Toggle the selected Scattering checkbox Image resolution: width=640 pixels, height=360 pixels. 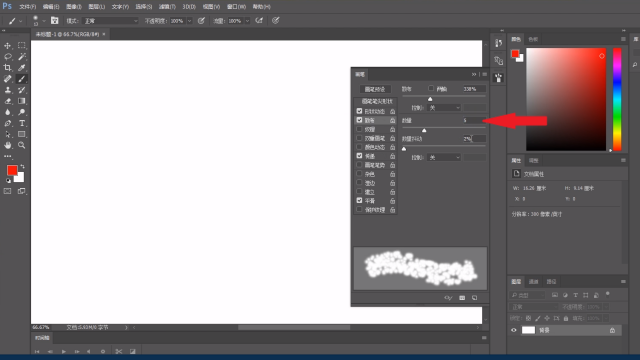[359, 120]
